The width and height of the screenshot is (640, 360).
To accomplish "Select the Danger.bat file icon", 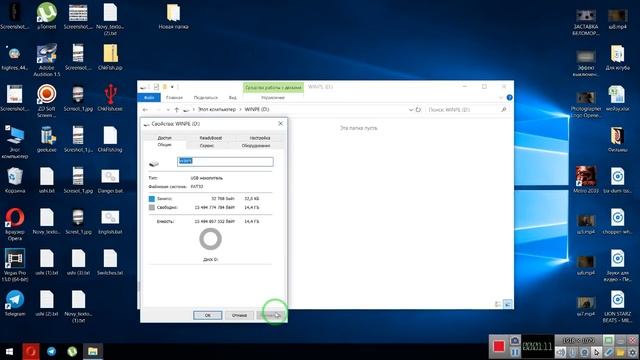I will (x=110, y=180).
